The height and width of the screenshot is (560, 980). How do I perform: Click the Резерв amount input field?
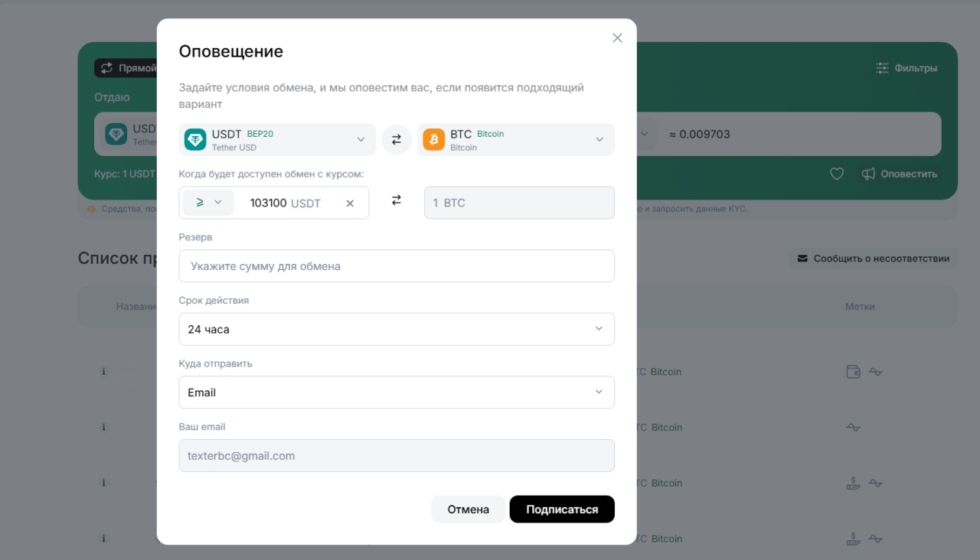pos(396,266)
